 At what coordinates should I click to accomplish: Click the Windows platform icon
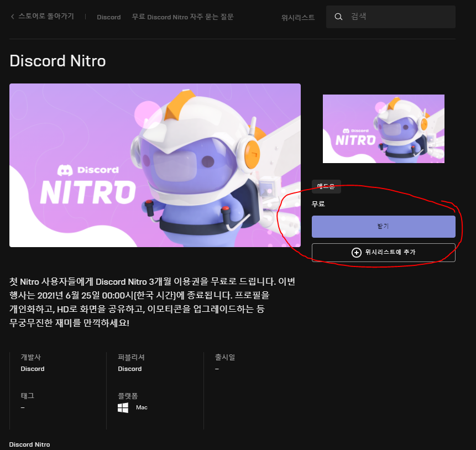coord(123,408)
